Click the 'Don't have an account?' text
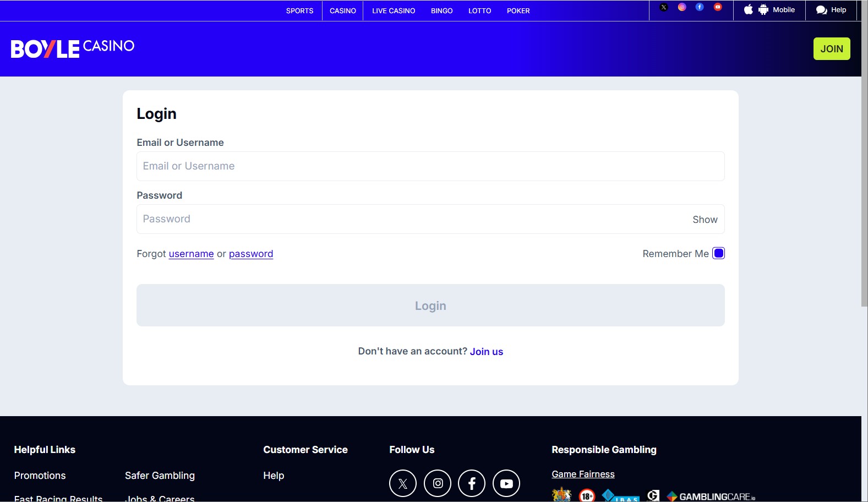 tap(412, 351)
